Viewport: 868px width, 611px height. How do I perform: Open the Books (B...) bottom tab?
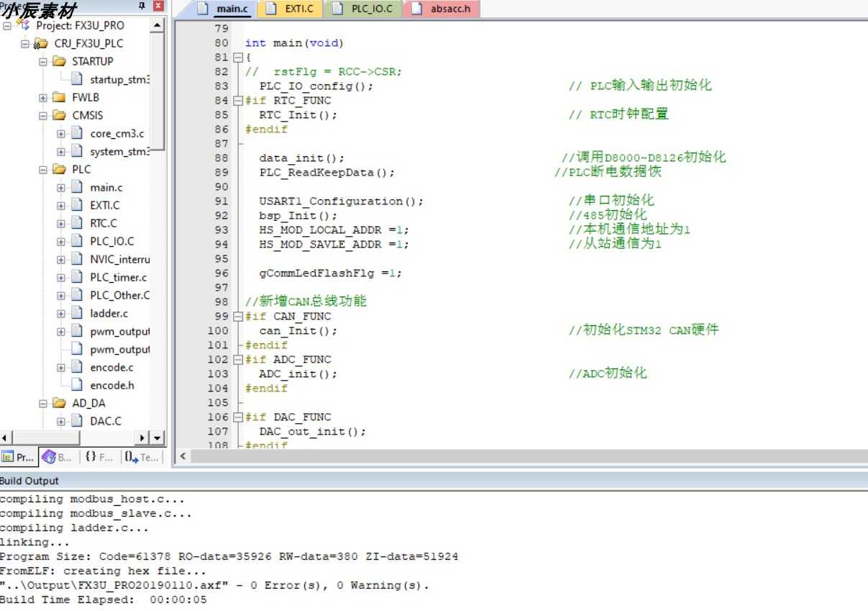pos(58,456)
